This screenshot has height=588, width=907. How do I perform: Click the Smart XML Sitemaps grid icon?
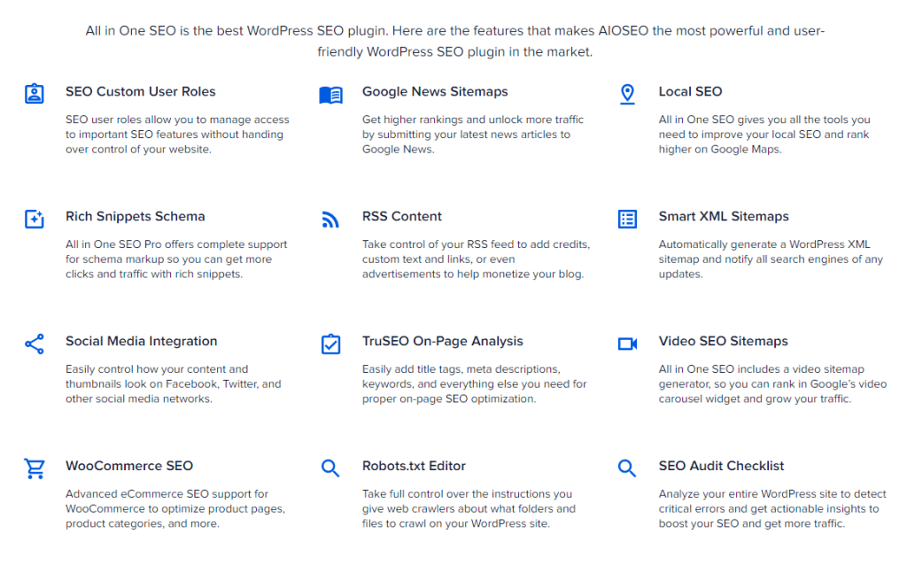point(628,217)
